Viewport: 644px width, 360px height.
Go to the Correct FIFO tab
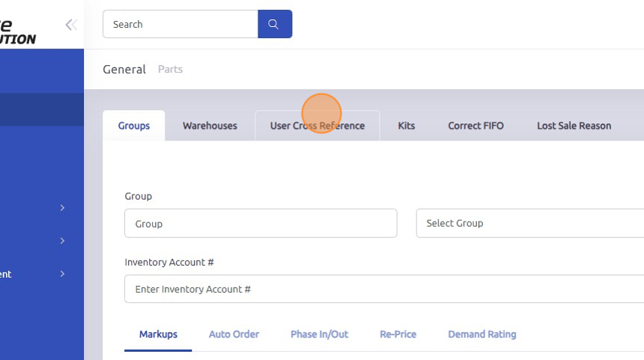point(476,126)
